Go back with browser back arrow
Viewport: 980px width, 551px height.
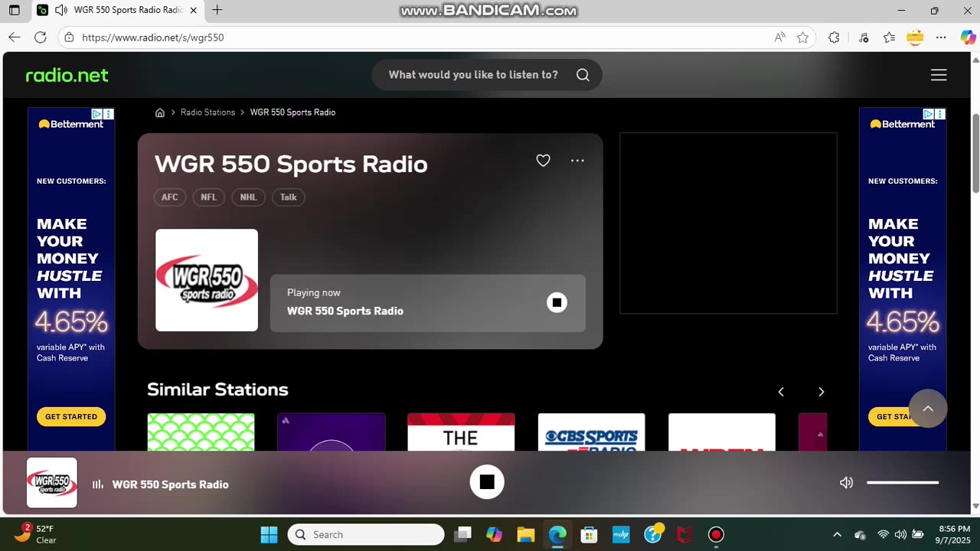(x=14, y=37)
